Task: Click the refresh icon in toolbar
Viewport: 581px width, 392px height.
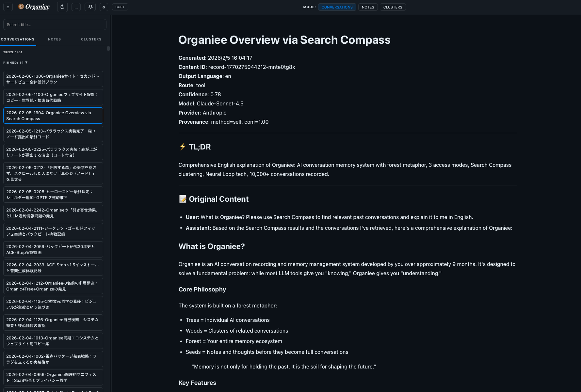Action: pos(62,7)
